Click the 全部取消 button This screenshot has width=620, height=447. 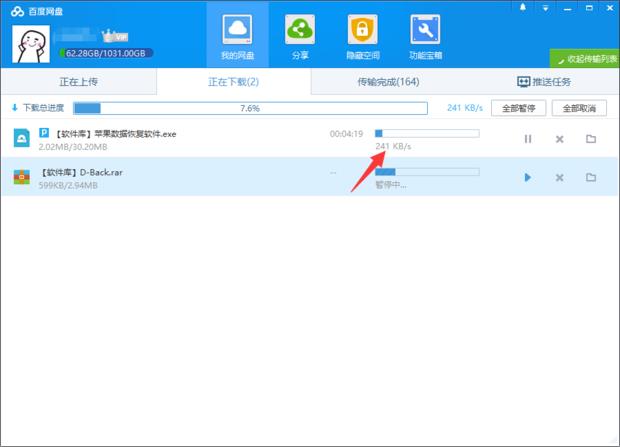[579, 108]
